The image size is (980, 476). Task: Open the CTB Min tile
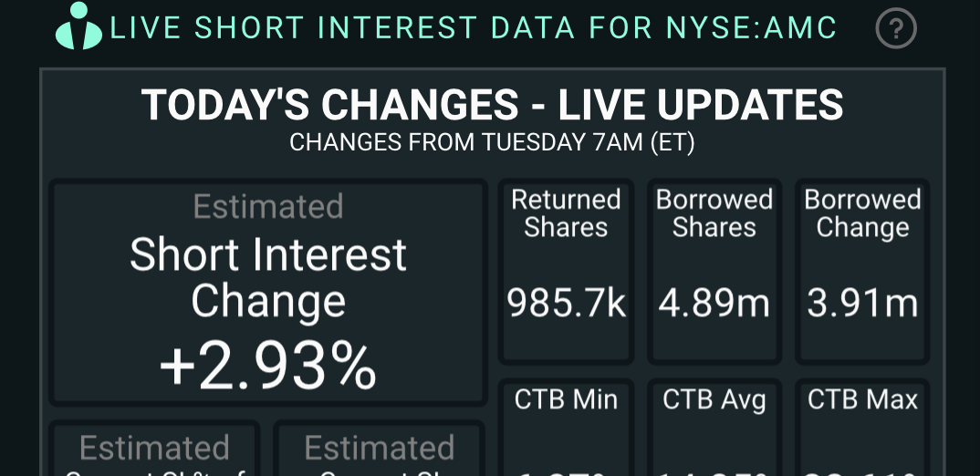pos(566,429)
